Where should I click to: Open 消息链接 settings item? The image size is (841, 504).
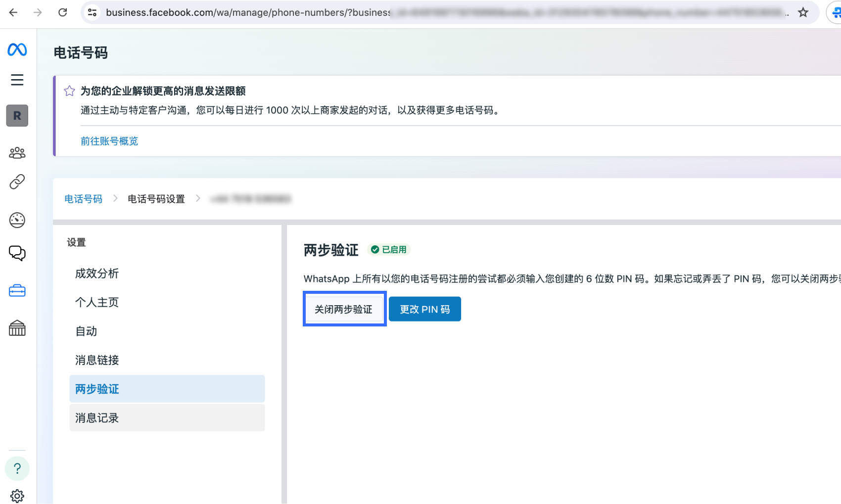(x=167, y=360)
